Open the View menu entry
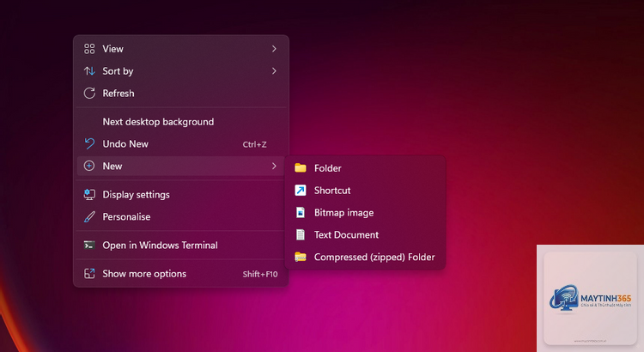This screenshot has width=644, height=352. [x=180, y=49]
